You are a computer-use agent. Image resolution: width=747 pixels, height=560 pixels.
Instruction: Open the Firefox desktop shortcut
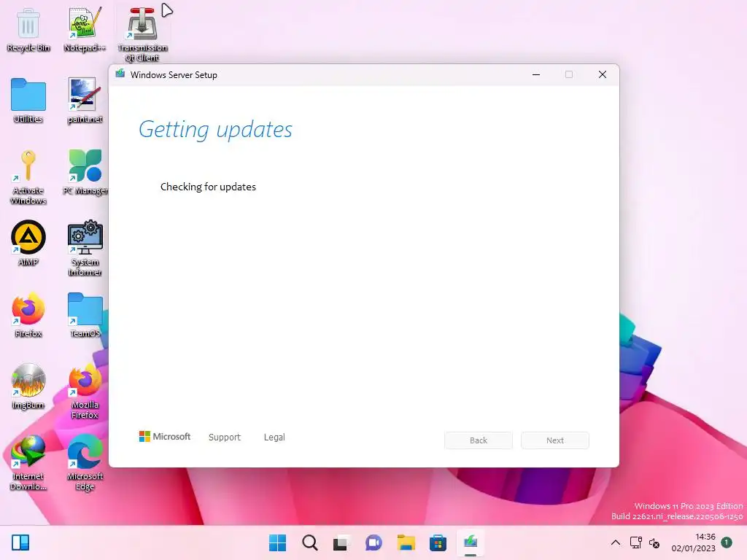(x=28, y=315)
